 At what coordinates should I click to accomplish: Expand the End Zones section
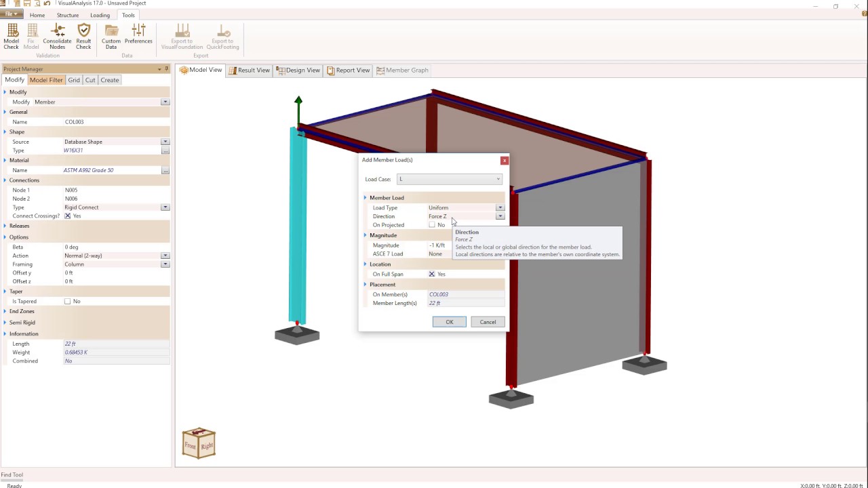[x=5, y=311]
